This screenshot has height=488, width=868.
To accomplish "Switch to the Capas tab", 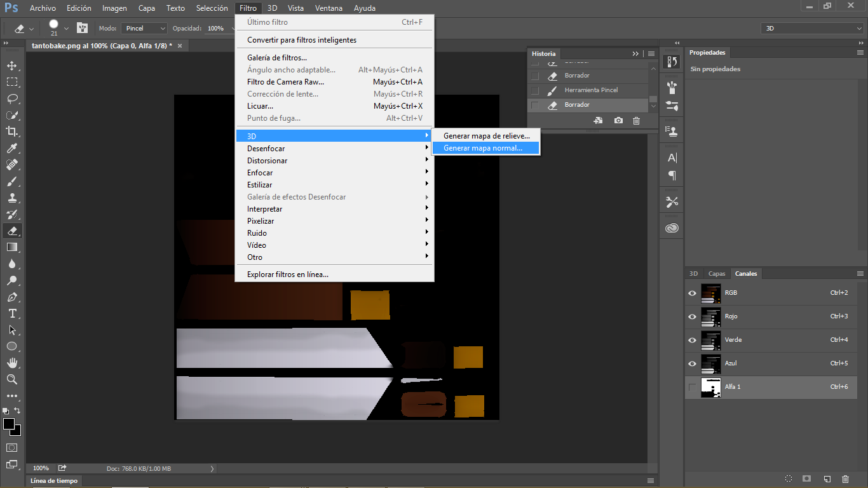I will click(717, 274).
